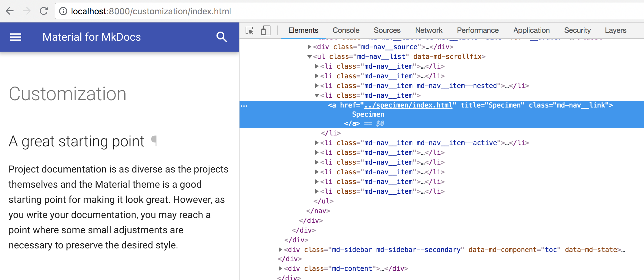Collapse the ul.md-nav__list element
Image resolution: width=644 pixels, height=280 pixels.
309,56
